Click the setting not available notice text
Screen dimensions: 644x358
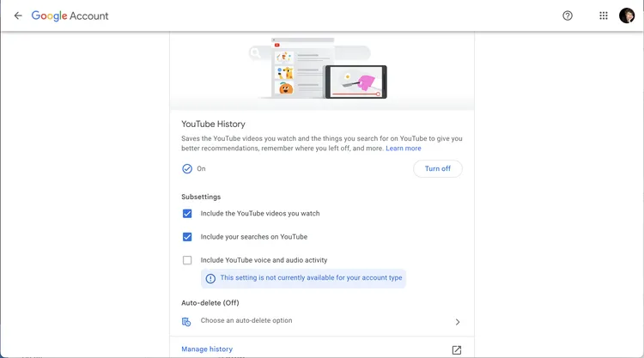tap(310, 278)
